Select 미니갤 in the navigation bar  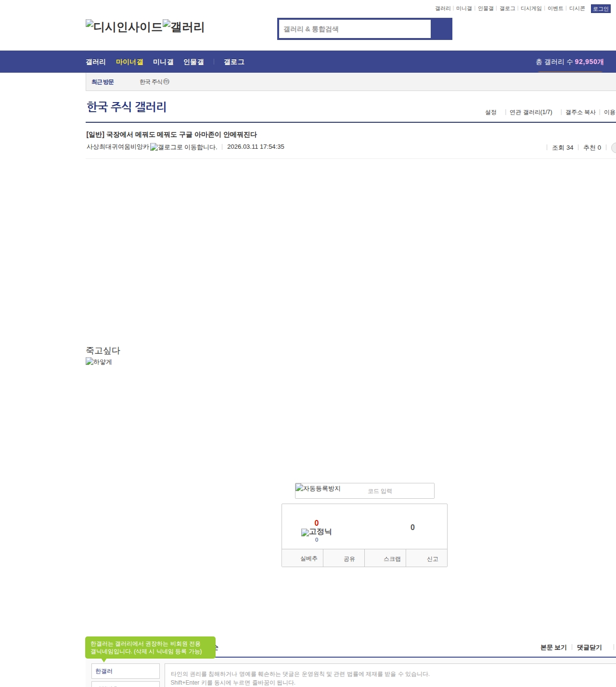pos(163,62)
